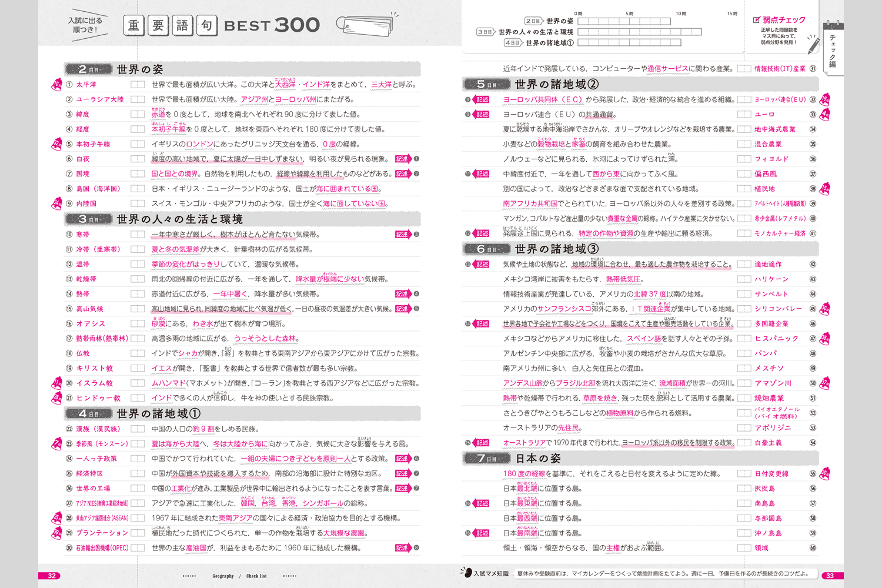The height and width of the screenshot is (588, 882).
Task: Click the calendar icon above チェック編
Action: (833, 25)
